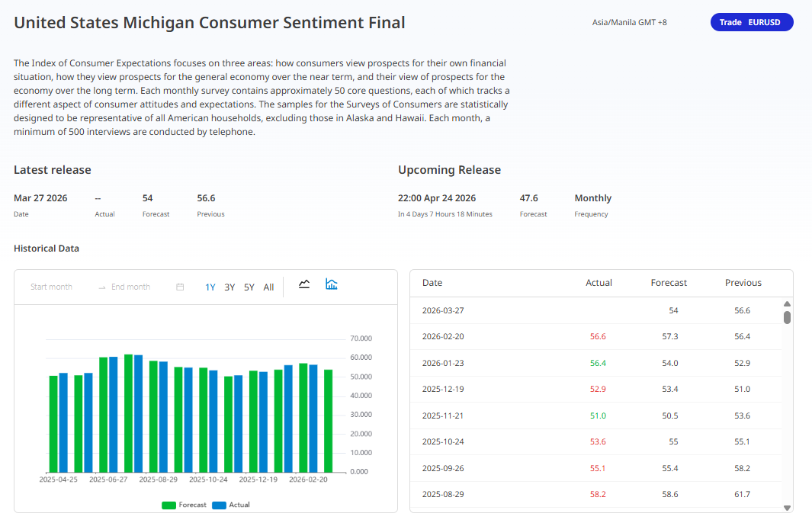Toggle the green Forecast legend series
The width and height of the screenshot is (812, 523).
pos(184,505)
